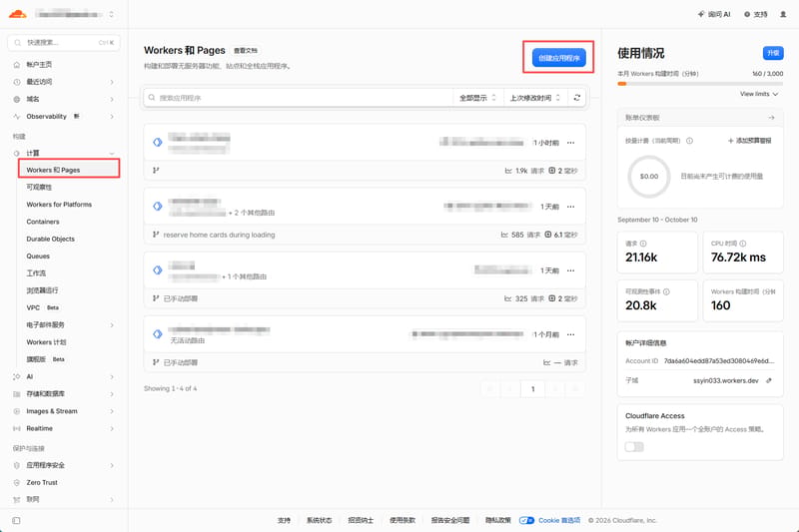Open VPC Beta item

(x=43, y=307)
